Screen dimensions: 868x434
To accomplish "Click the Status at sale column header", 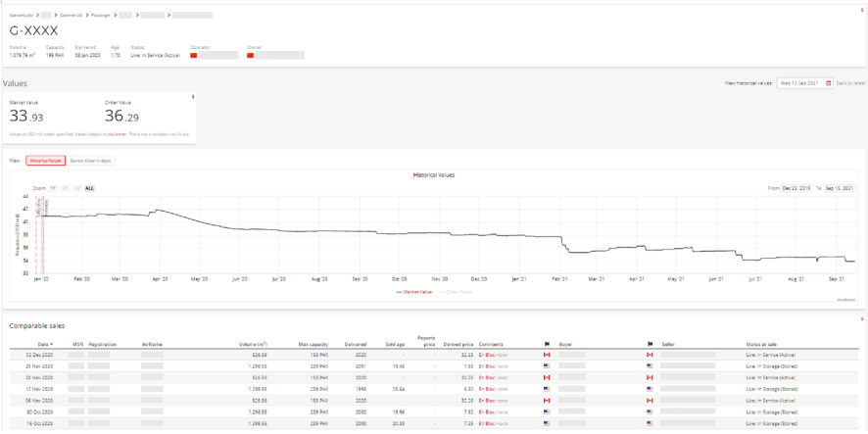I will tap(761, 344).
